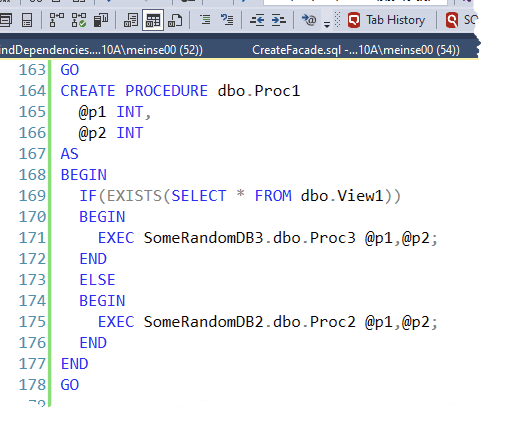
Task: Select Results to Text icon
Action: (x=131, y=20)
